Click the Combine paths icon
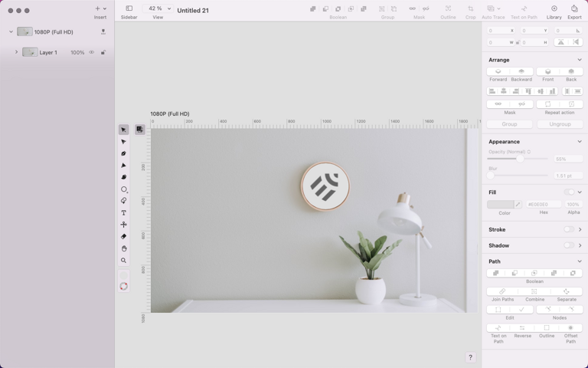Screen dimensions: 588x368 pyautogui.click(x=534, y=291)
